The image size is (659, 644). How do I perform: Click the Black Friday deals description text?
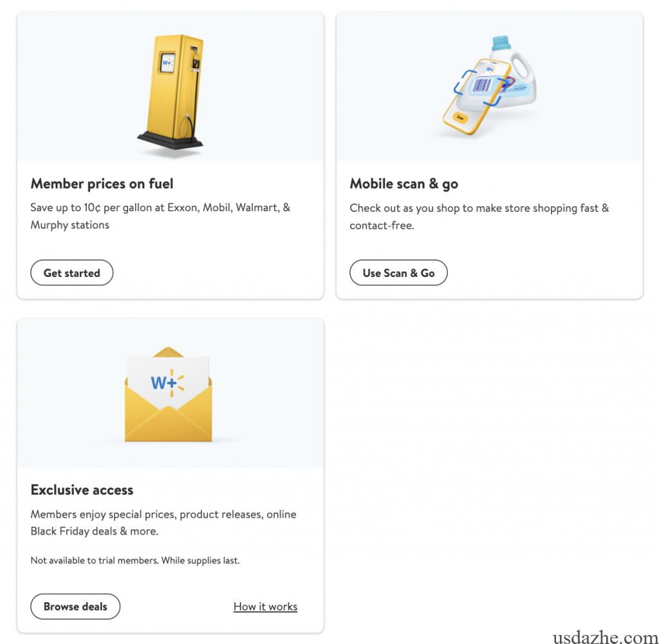[x=163, y=523]
